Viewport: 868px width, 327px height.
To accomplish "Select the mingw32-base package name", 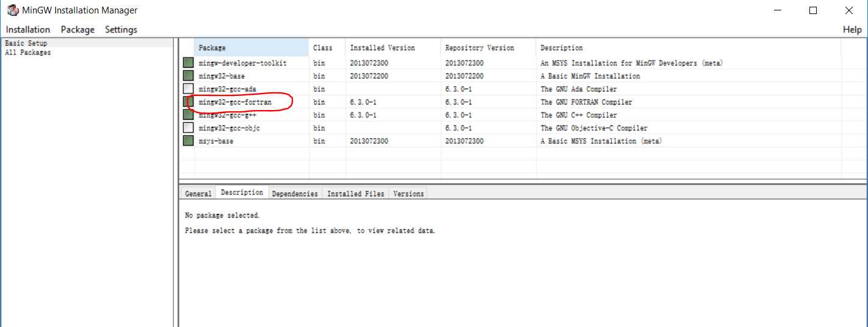I will (222, 76).
